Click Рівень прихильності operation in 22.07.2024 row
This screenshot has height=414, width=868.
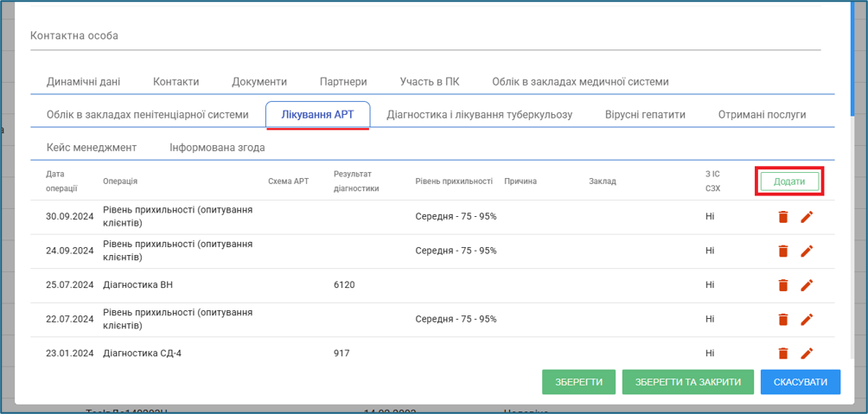(178, 319)
